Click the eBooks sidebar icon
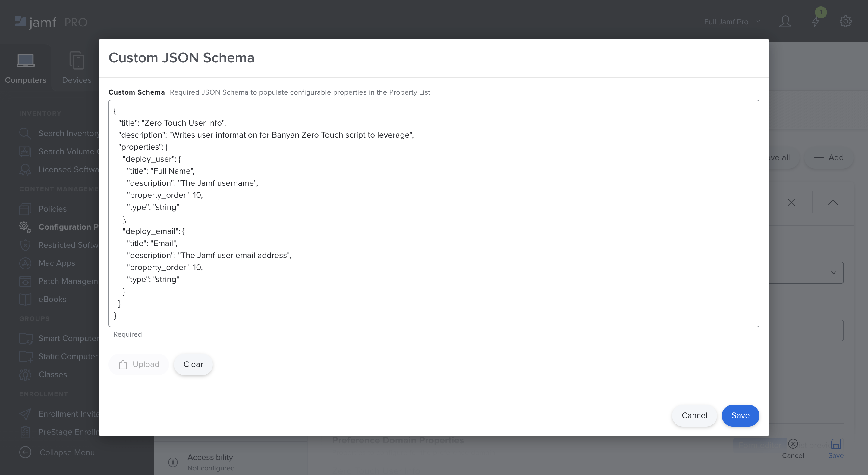The width and height of the screenshot is (868, 475). 25,299
